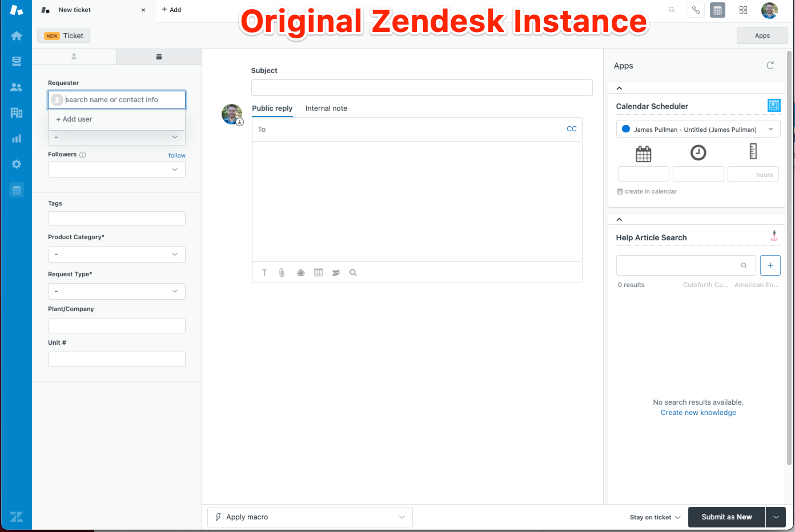Switch to the Internal note tab

(x=326, y=108)
